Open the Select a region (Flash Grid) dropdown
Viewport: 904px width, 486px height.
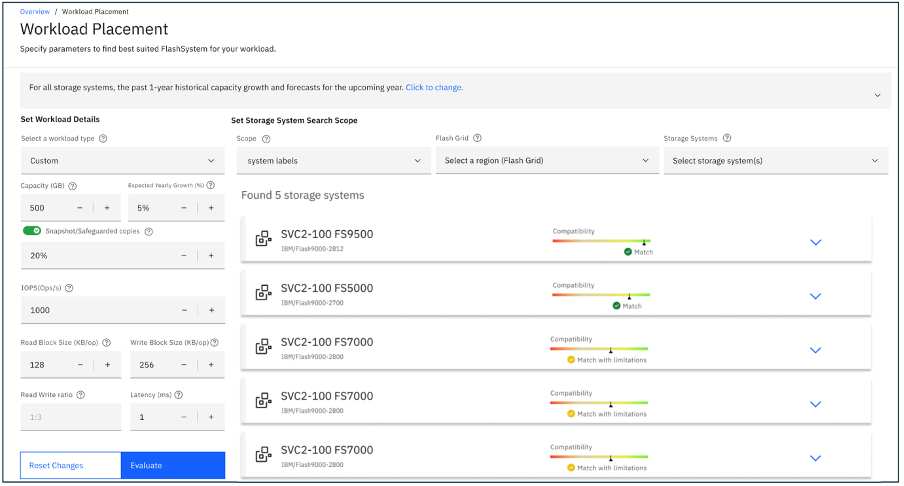click(x=547, y=161)
